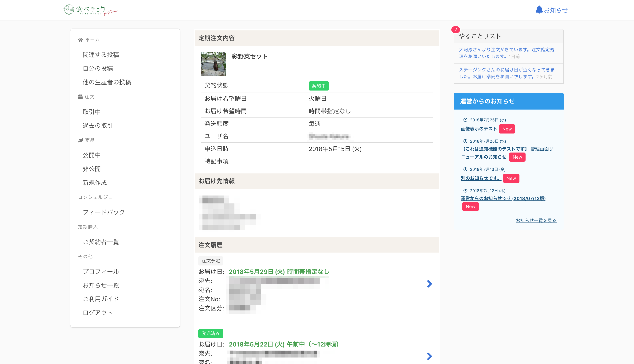Click the red todo count badge
Viewport: 634px width, 364px height.
pos(456,30)
